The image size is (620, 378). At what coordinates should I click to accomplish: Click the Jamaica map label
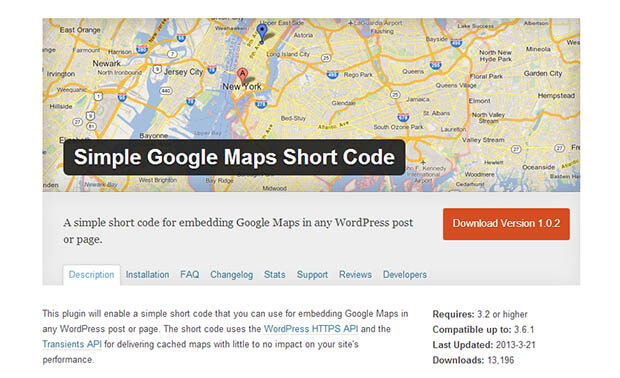tap(418, 99)
